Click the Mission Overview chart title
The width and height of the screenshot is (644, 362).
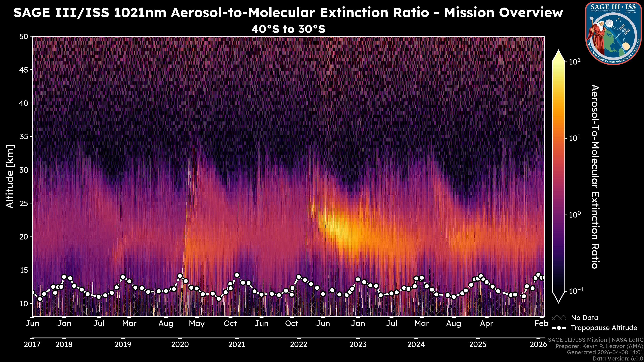click(288, 13)
